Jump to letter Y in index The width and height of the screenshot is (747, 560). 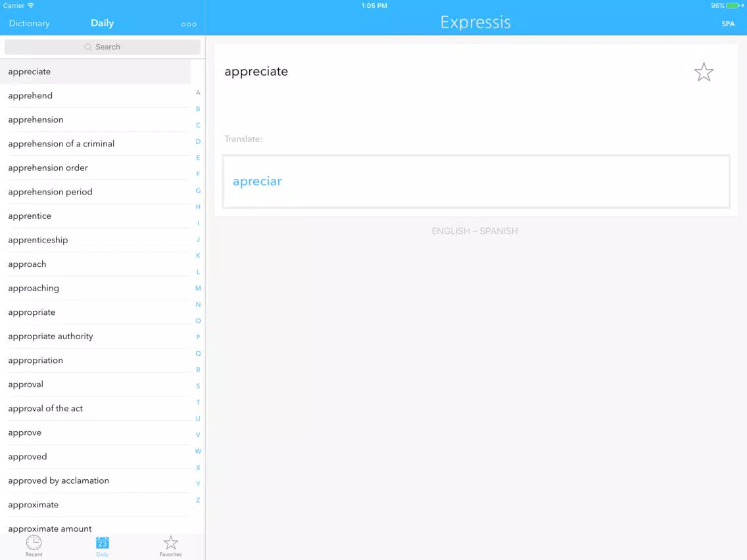click(x=198, y=484)
